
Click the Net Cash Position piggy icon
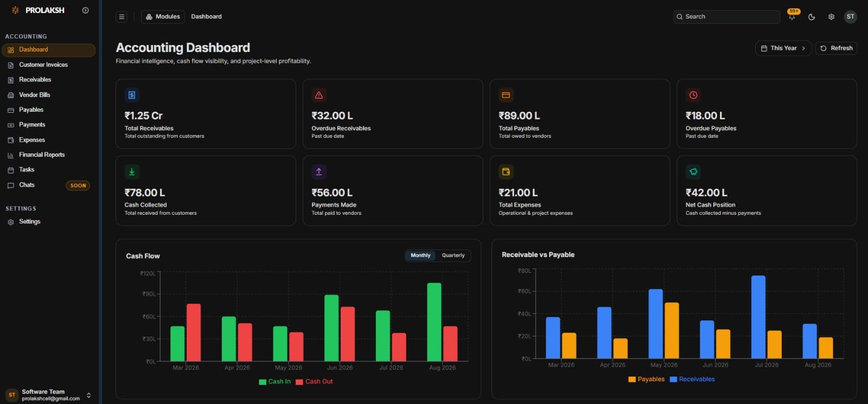click(x=693, y=171)
